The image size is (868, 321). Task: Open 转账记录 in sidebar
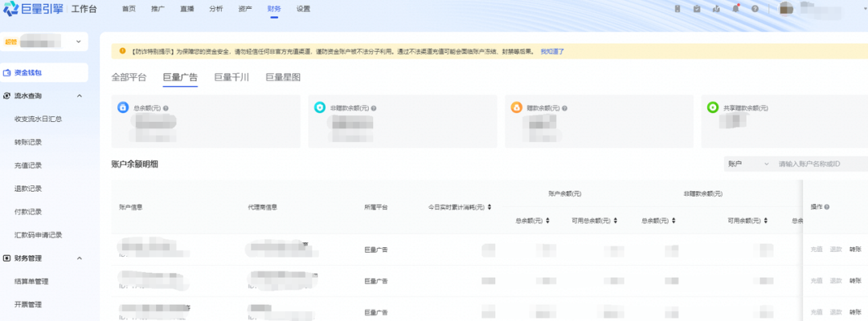point(27,142)
